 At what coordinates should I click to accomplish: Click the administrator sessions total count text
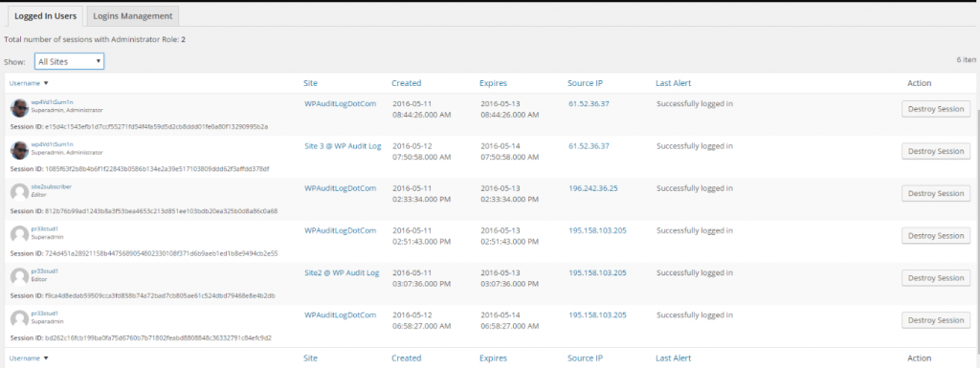(x=95, y=39)
